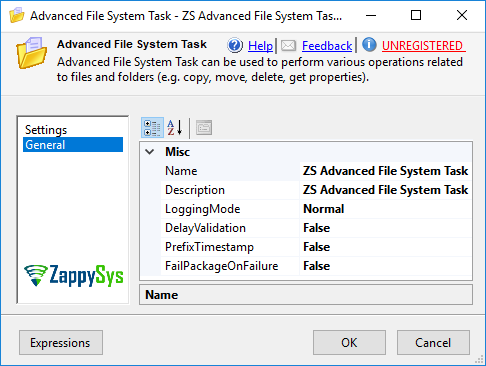
Task: Click the FailPackageOnFailure value False
Action: 386,266
